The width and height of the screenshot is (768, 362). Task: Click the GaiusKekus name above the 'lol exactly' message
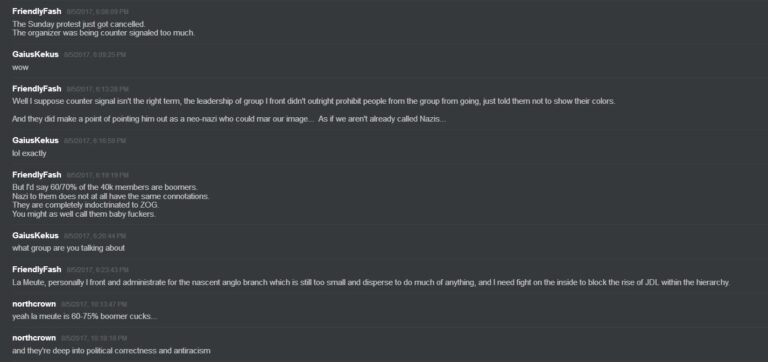(x=35, y=141)
